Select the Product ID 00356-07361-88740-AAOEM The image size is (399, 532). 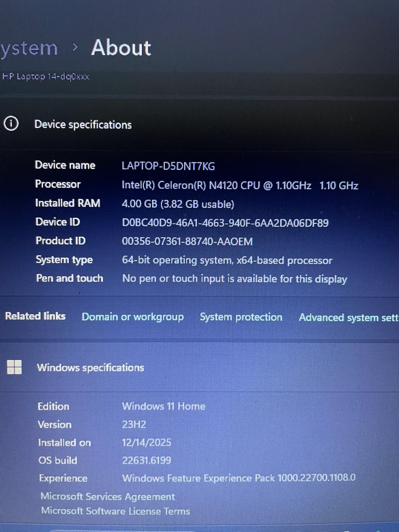click(x=187, y=241)
